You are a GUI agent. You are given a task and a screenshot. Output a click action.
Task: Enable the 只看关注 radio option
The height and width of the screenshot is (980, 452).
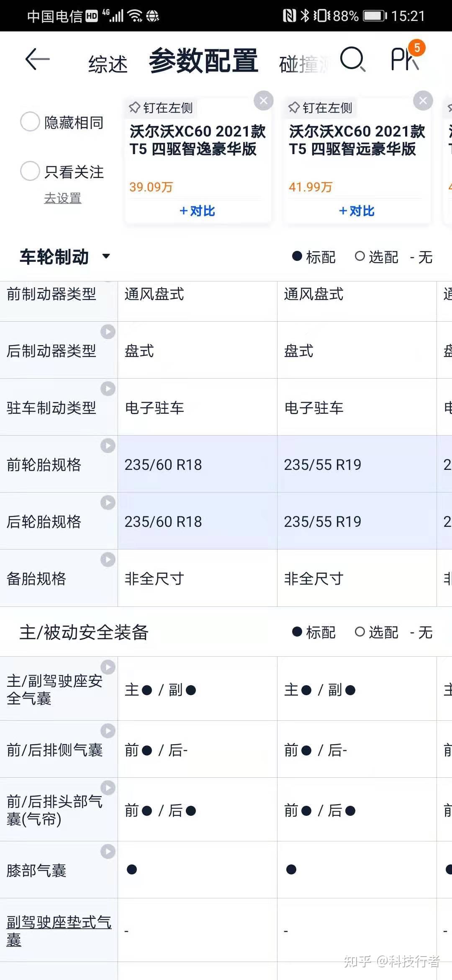coord(30,171)
